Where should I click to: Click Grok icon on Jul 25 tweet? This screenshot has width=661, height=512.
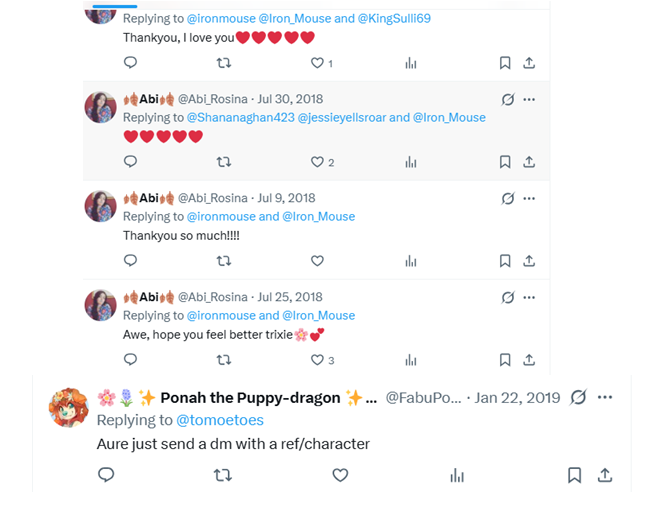pos(507,297)
